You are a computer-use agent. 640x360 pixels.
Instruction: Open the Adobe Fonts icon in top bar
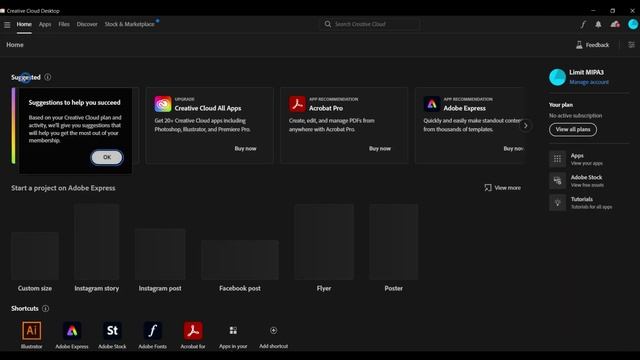[583, 24]
